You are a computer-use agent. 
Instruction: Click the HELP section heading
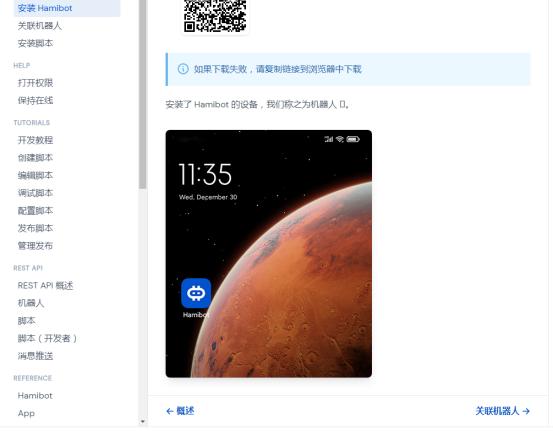pos(22,66)
